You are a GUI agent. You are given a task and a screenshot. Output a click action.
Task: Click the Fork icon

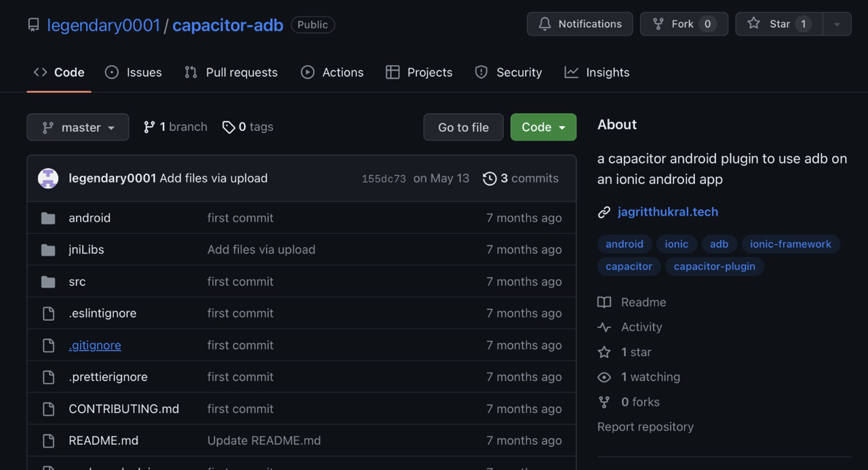658,24
